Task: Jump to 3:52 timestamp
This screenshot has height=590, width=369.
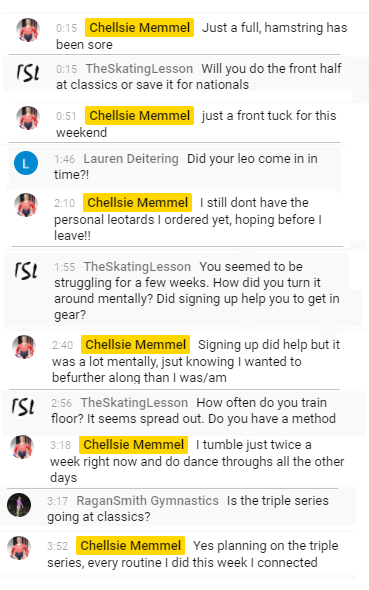Action: pos(58,546)
